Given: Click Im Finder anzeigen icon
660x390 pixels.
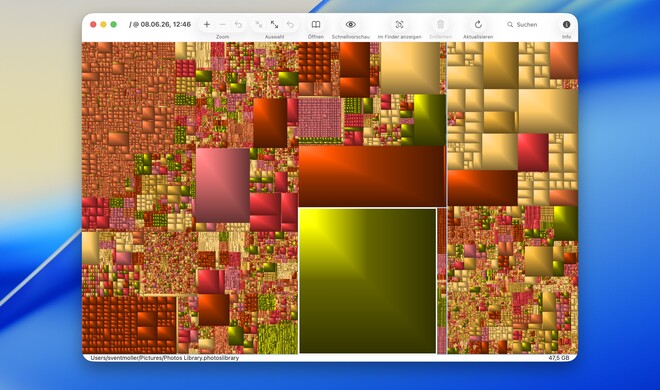Looking at the screenshot, I should pos(399,25).
